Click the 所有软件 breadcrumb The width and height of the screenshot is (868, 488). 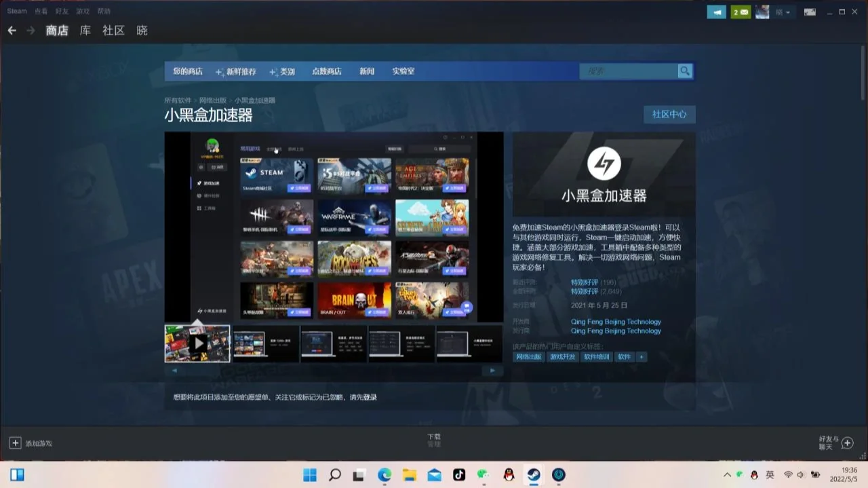pyautogui.click(x=178, y=100)
